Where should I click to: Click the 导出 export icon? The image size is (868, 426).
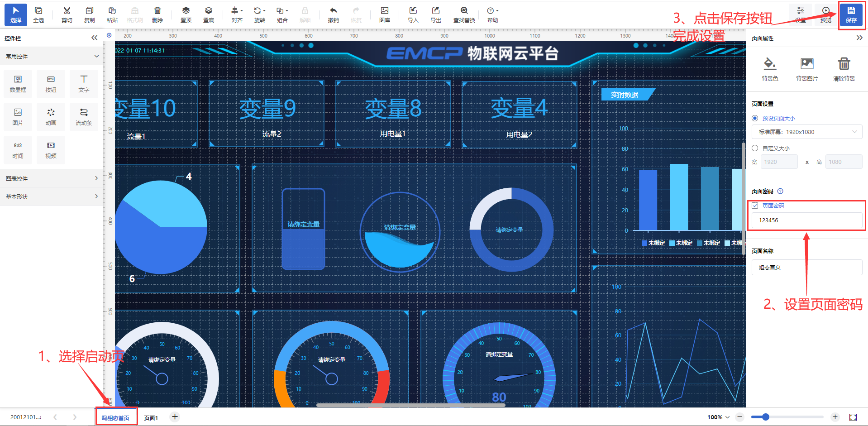tap(436, 14)
